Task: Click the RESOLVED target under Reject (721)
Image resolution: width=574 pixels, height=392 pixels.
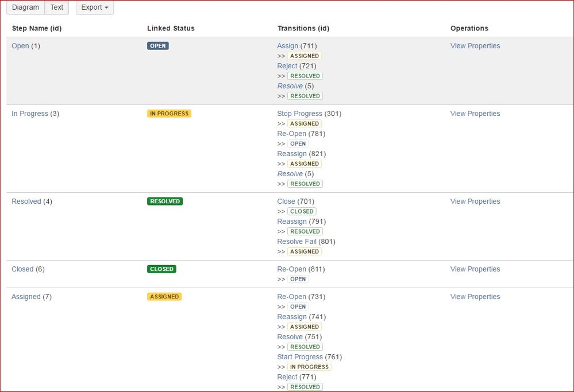Action: (x=305, y=76)
